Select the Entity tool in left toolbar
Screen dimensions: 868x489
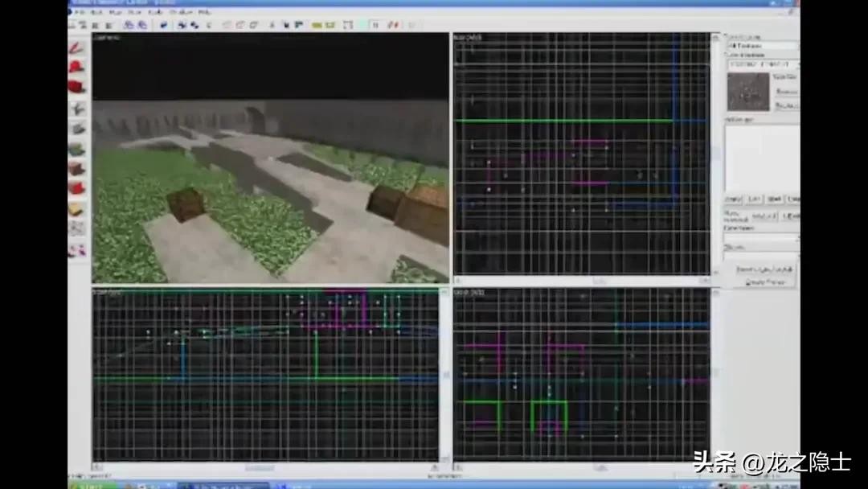77,109
